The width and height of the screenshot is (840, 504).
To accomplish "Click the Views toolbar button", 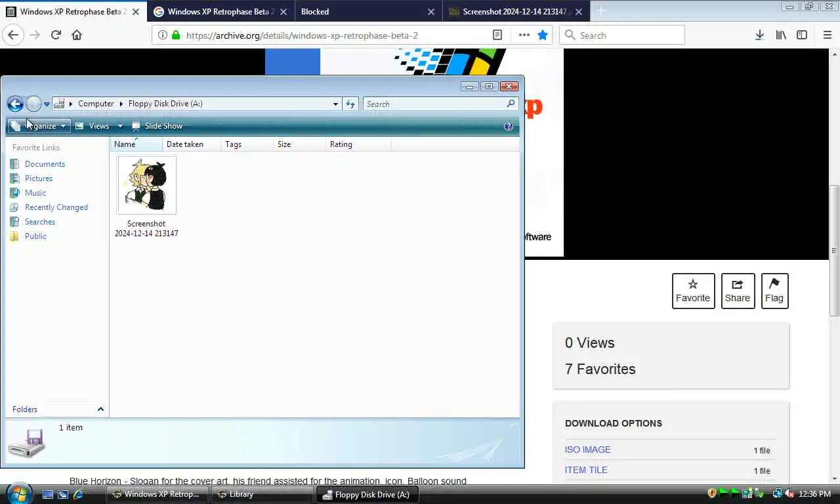I will 93,126.
